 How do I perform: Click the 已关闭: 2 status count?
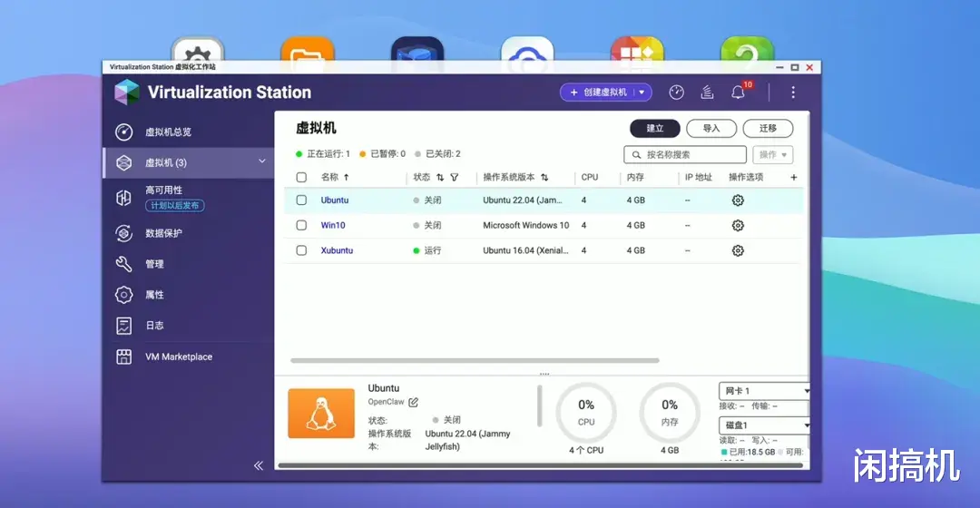[x=437, y=153]
